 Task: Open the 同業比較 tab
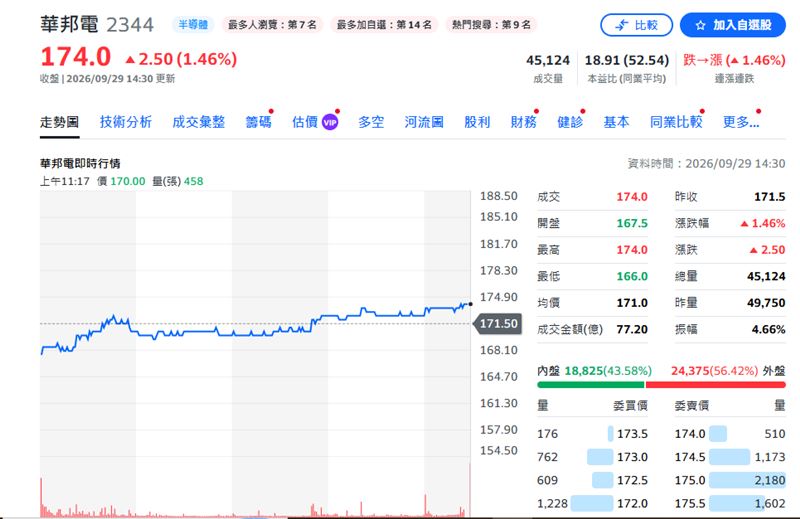[676, 122]
